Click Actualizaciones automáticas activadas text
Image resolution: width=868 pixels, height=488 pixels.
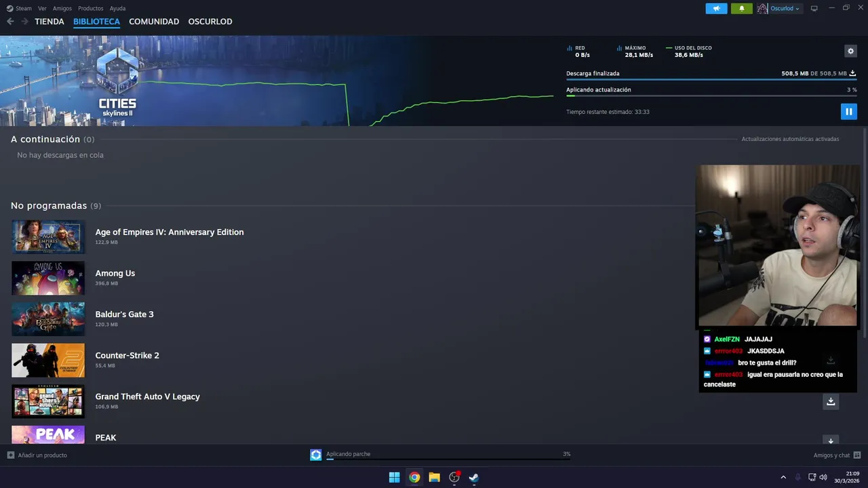click(x=790, y=139)
